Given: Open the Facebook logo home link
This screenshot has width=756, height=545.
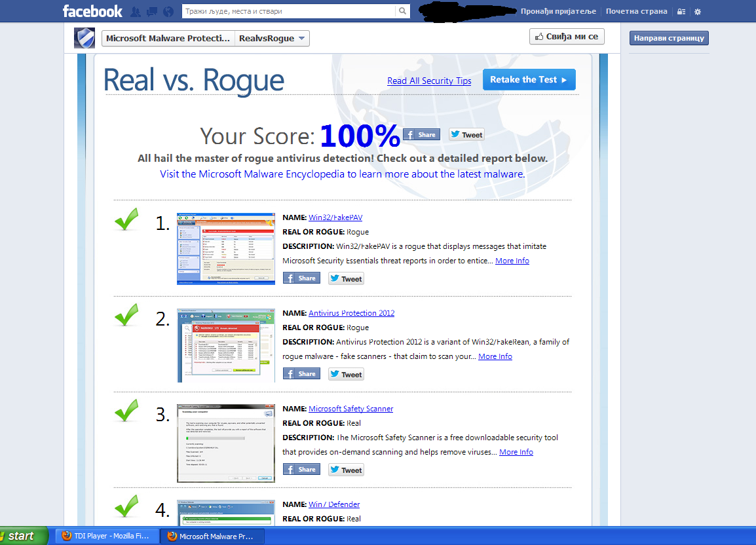Looking at the screenshot, I should [x=92, y=11].
